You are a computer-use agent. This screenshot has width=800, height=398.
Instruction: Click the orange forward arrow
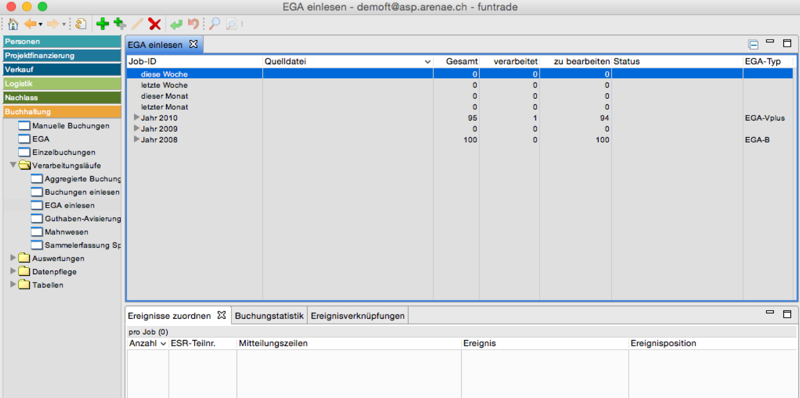(53, 23)
